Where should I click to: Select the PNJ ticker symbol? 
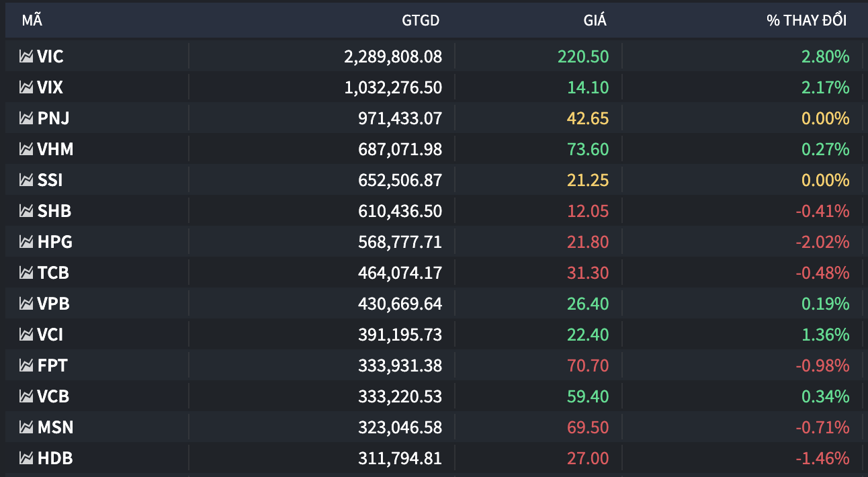[x=54, y=118]
